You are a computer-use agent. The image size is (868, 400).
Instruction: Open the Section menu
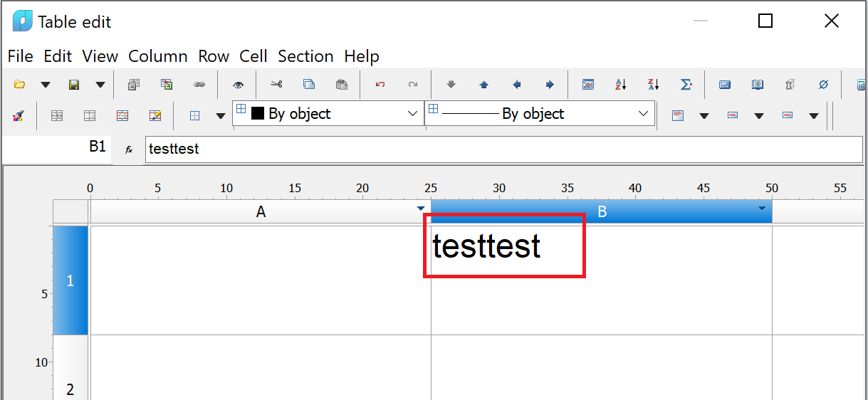point(305,56)
